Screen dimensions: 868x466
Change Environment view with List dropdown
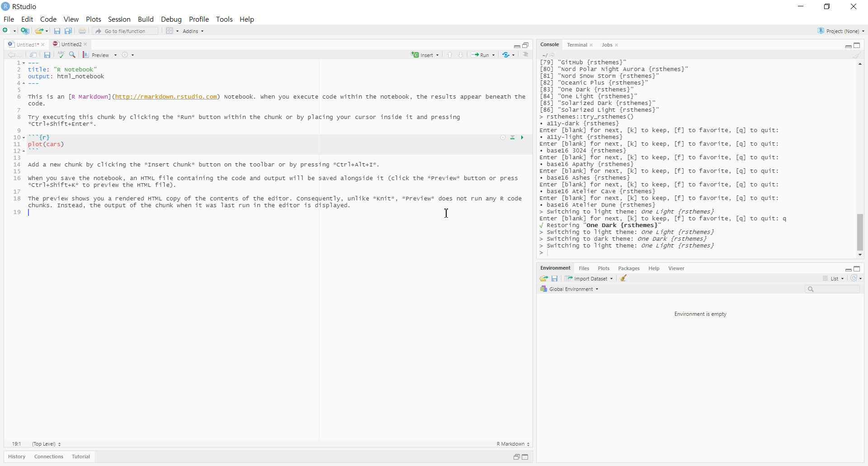833,279
